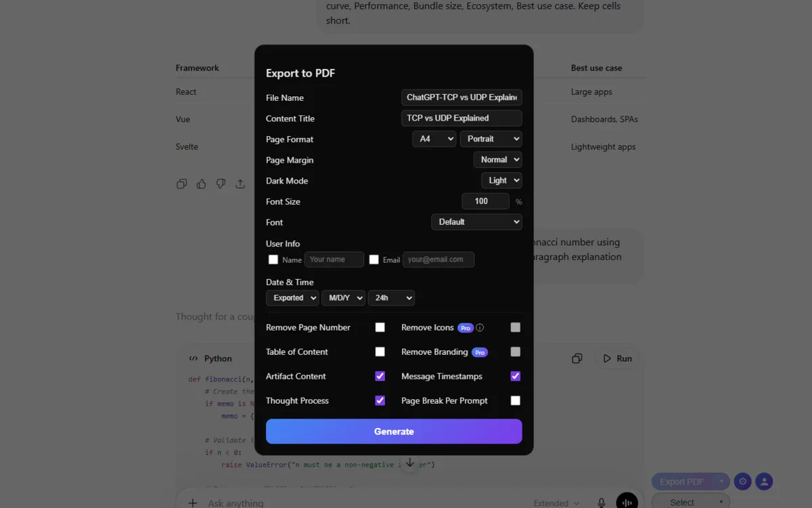
Task: Open the Portrait orientation dropdown
Action: click(x=491, y=139)
